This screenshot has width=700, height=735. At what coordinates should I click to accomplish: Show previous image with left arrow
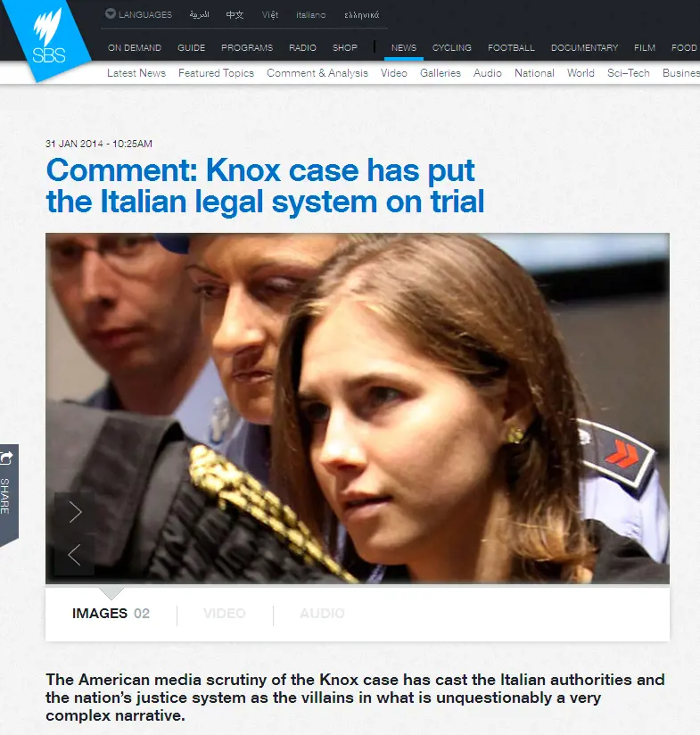coord(75,555)
